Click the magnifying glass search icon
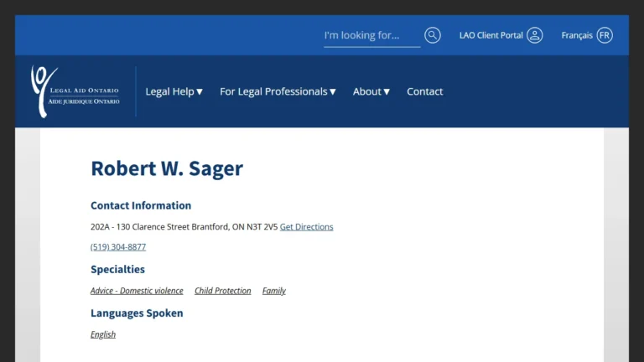The image size is (644, 362). (433, 35)
